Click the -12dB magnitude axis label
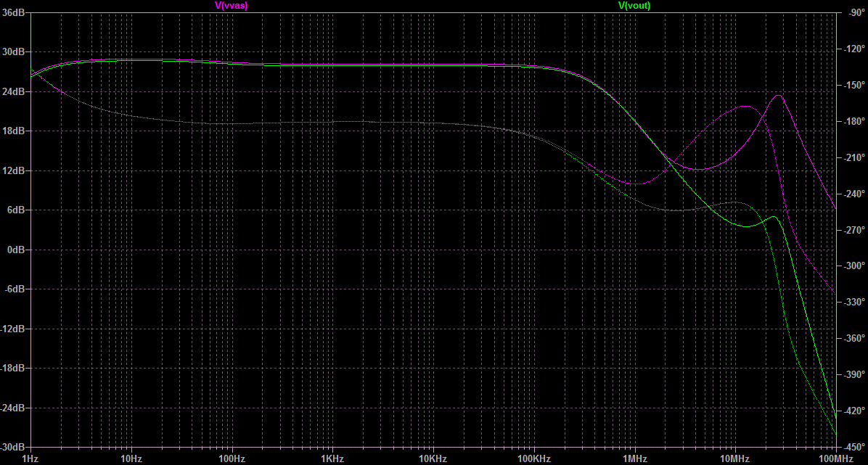This screenshot has width=868, height=465. pos(13,329)
